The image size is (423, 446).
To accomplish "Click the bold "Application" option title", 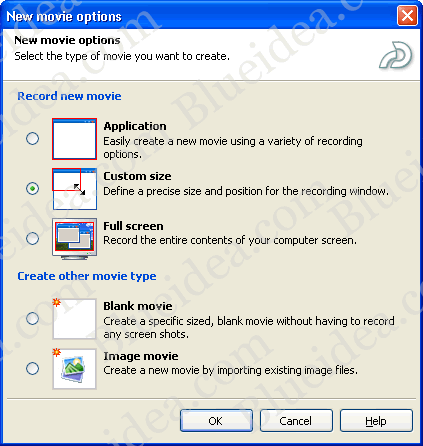I will (x=135, y=126).
